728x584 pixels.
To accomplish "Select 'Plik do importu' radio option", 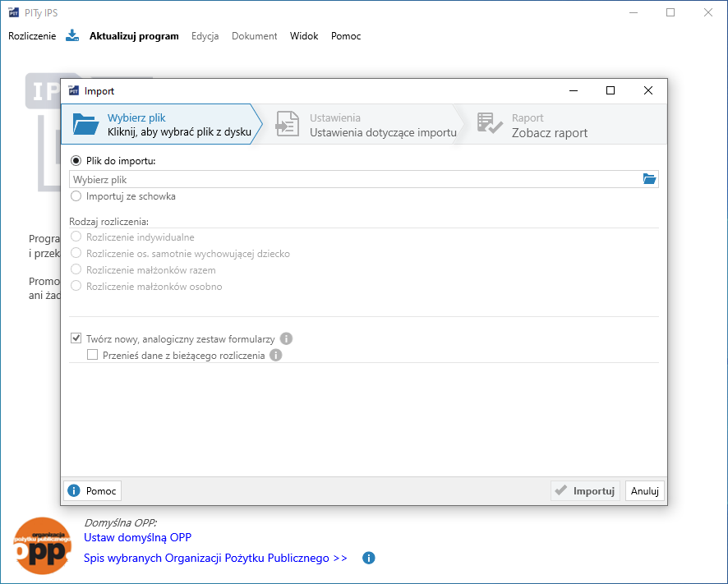I will (x=76, y=161).
